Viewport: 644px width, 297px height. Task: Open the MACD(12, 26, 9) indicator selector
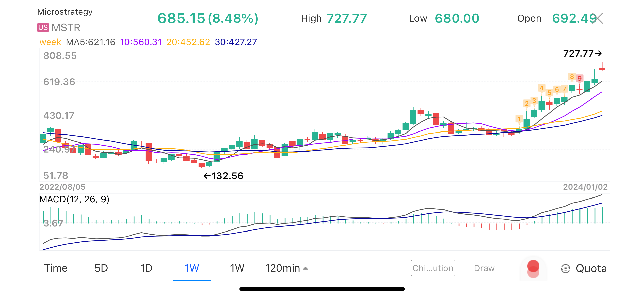pos(74,199)
